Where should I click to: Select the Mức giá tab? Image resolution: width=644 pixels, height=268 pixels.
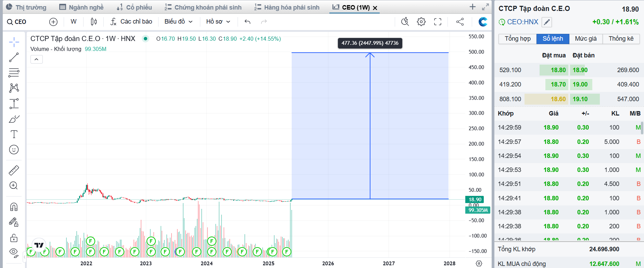pyautogui.click(x=586, y=39)
